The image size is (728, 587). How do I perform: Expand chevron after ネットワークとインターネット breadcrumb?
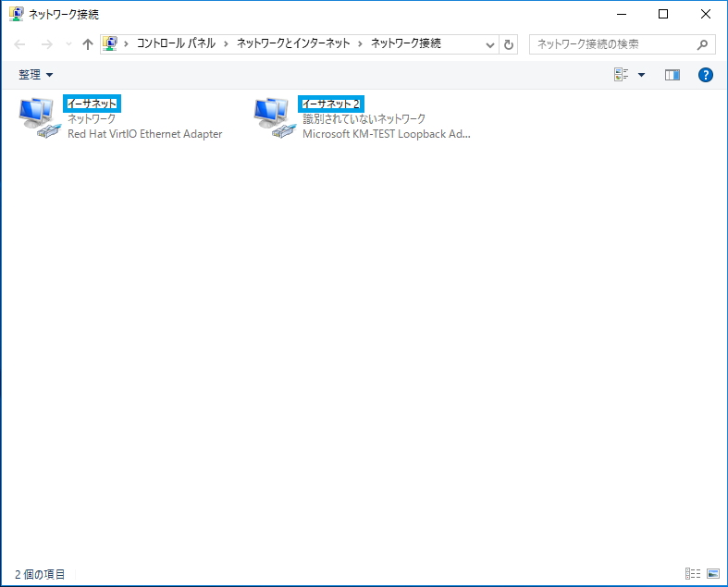tap(360, 44)
